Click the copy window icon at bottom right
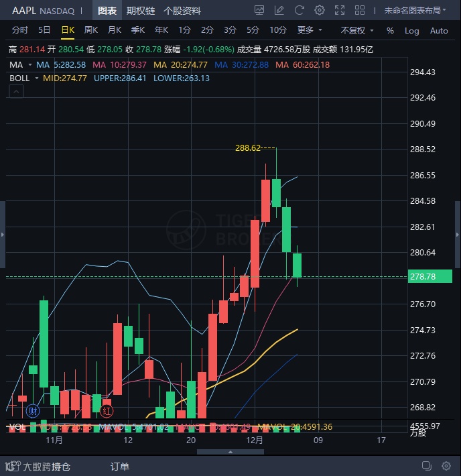The height and width of the screenshot is (476, 461). pos(427,466)
